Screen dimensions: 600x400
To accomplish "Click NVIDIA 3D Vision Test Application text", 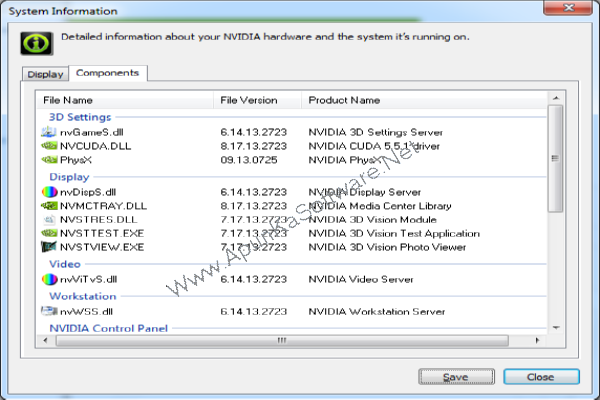I will click(x=394, y=233).
